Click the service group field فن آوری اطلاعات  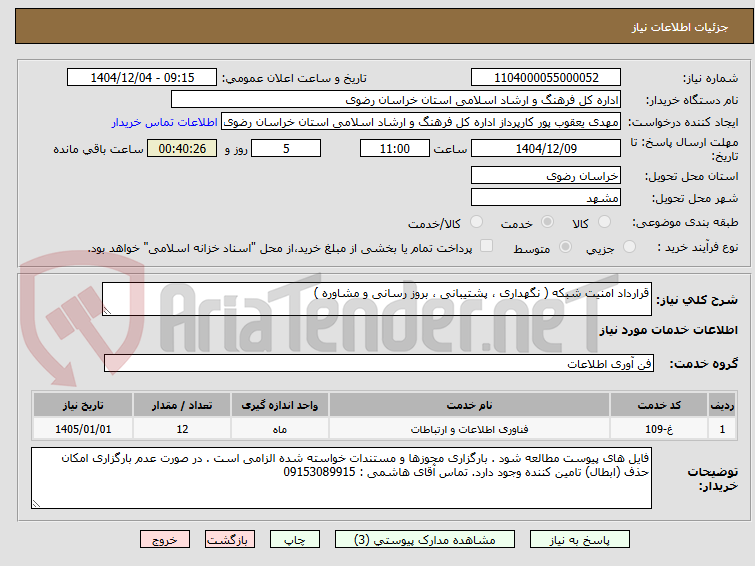coord(379,363)
